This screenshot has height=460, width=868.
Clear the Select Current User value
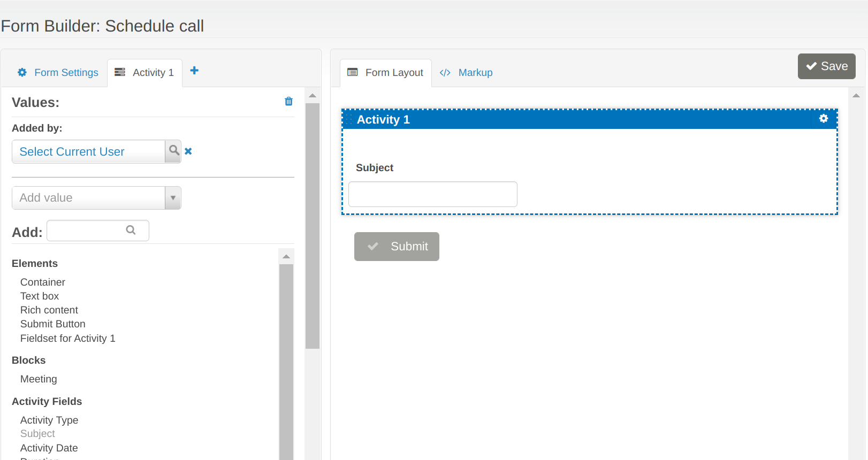[188, 151]
